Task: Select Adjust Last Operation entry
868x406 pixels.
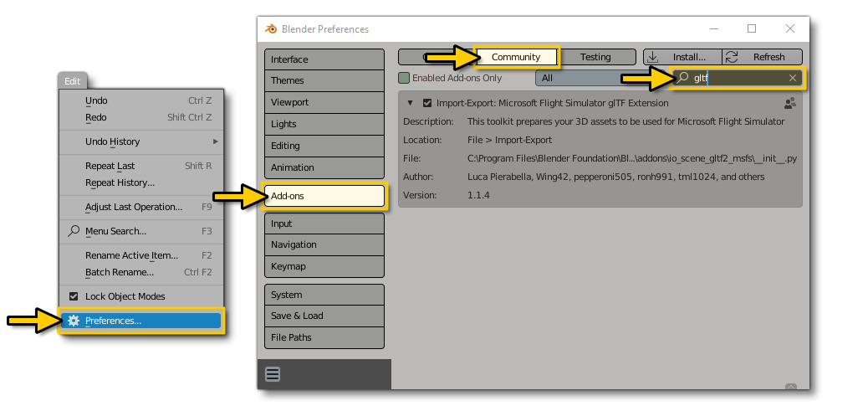Action: pos(141,207)
